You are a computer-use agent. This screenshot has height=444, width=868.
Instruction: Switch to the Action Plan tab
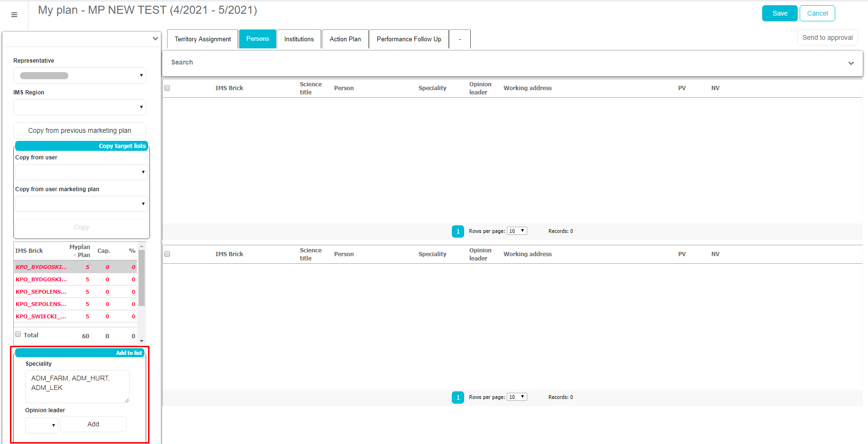click(x=345, y=39)
